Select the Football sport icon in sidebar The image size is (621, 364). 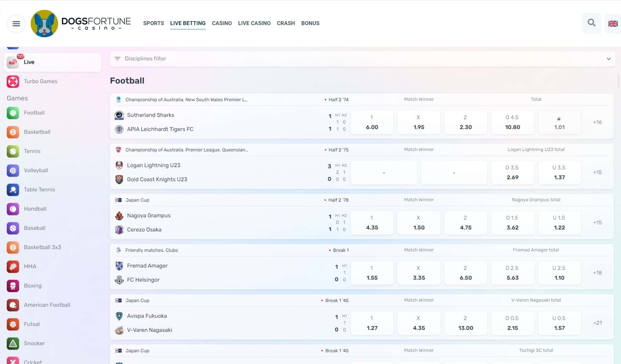[x=13, y=113]
